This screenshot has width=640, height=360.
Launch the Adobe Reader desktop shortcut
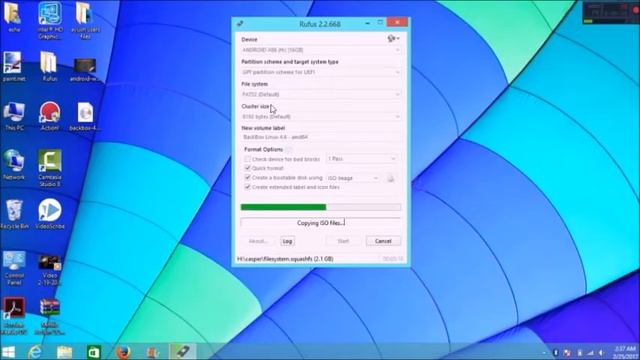point(14,316)
